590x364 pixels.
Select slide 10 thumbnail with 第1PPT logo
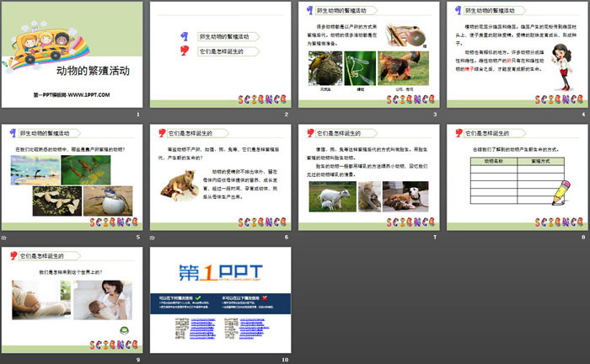click(x=221, y=300)
